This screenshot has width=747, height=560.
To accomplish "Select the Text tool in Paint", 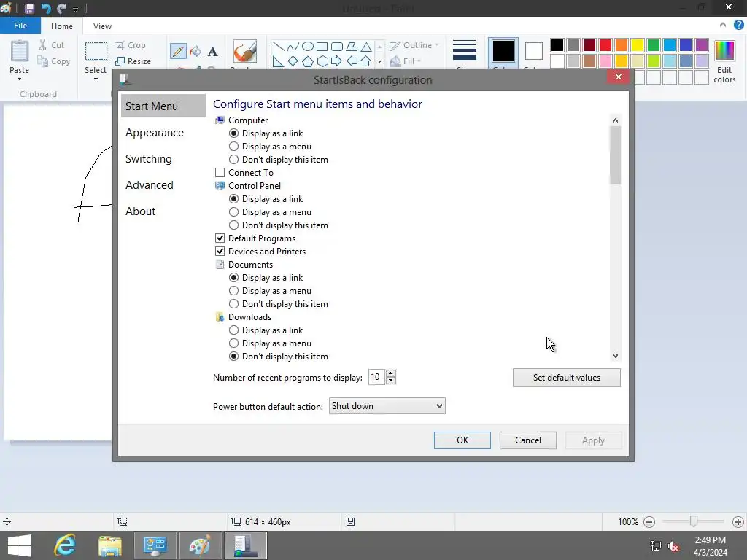I will pos(213,52).
